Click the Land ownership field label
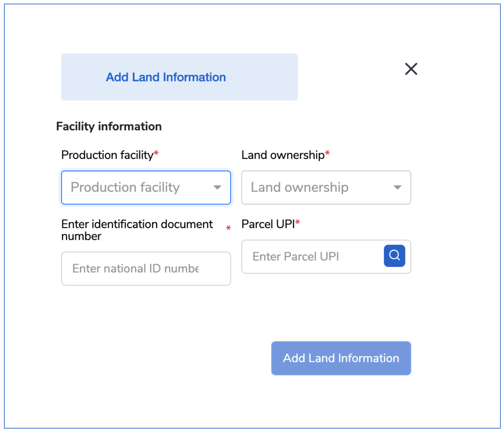 click(283, 155)
